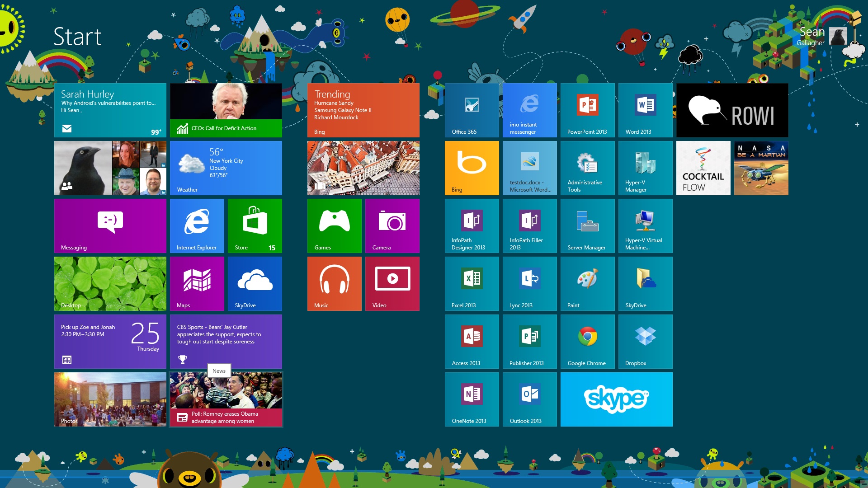The image size is (868, 488).
Task: Launch Hyper-V Manager tile
Action: [644, 168]
